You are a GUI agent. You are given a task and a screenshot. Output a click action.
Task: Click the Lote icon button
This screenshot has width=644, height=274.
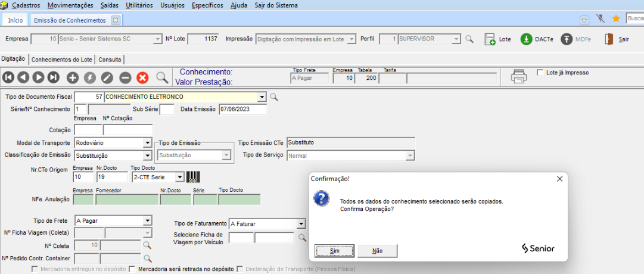[490, 39]
